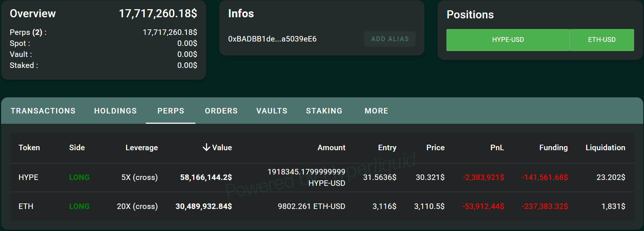
Task: Switch to the Holdings tab
Action: pos(115,111)
